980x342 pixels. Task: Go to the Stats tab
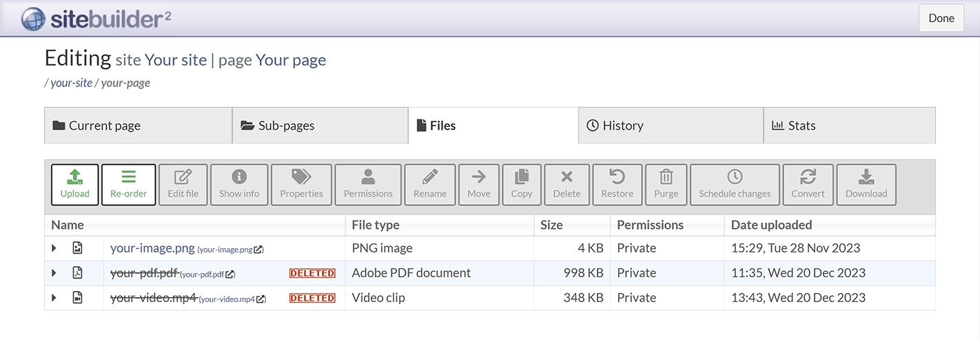click(849, 125)
